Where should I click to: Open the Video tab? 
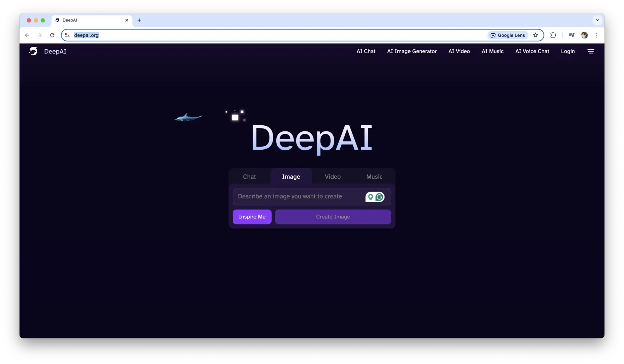coord(333,176)
